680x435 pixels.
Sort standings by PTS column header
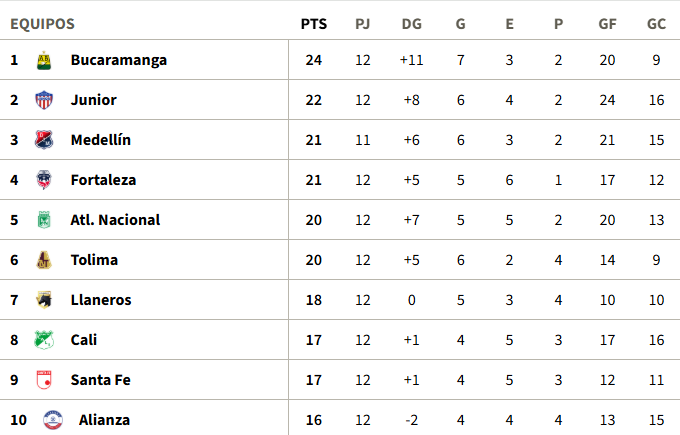(x=313, y=24)
